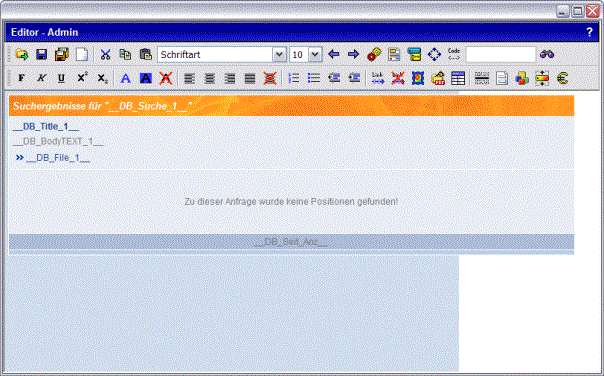Click the Save floppy disk icon
This screenshot has height=376, width=604.
(42, 54)
